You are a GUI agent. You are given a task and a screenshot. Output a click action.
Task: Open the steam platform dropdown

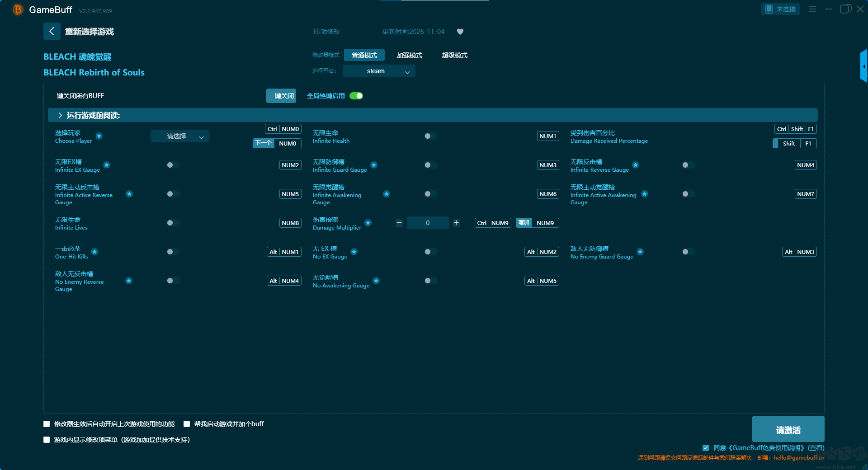[379, 71]
